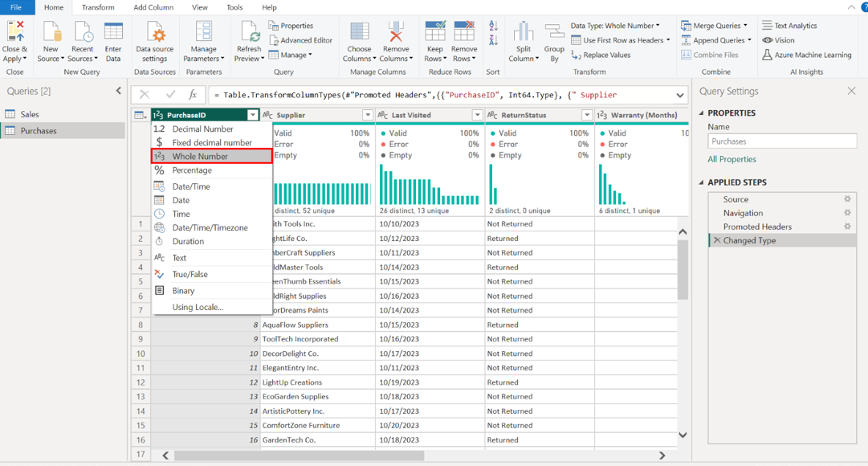Expand the formula bar with chevron

click(x=680, y=95)
